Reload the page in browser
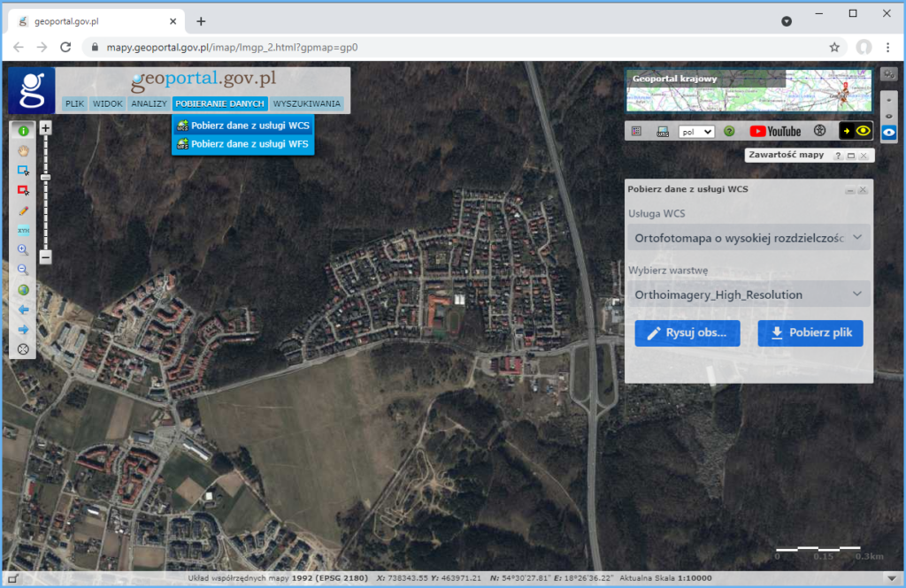Image resolution: width=906 pixels, height=588 pixels. coord(65,48)
